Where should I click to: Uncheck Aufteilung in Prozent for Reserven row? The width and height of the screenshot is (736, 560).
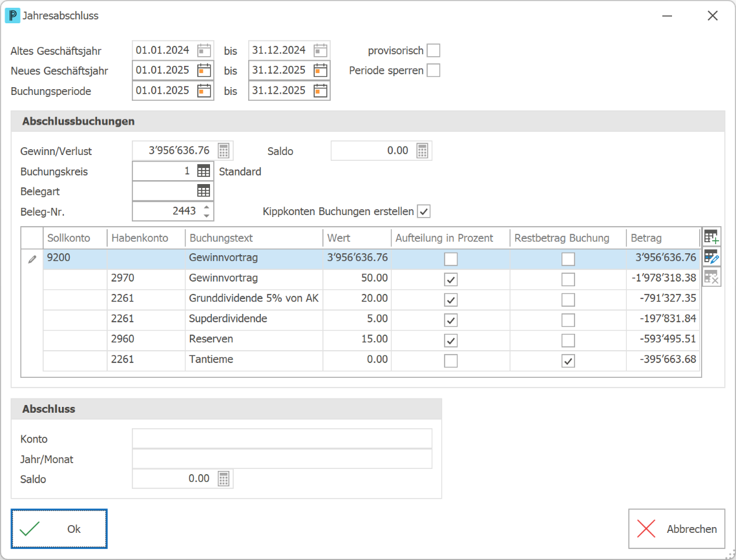tap(450, 340)
